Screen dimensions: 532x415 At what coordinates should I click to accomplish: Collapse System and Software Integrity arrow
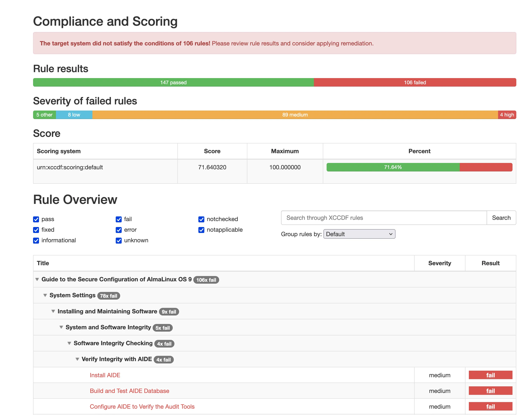click(x=61, y=327)
